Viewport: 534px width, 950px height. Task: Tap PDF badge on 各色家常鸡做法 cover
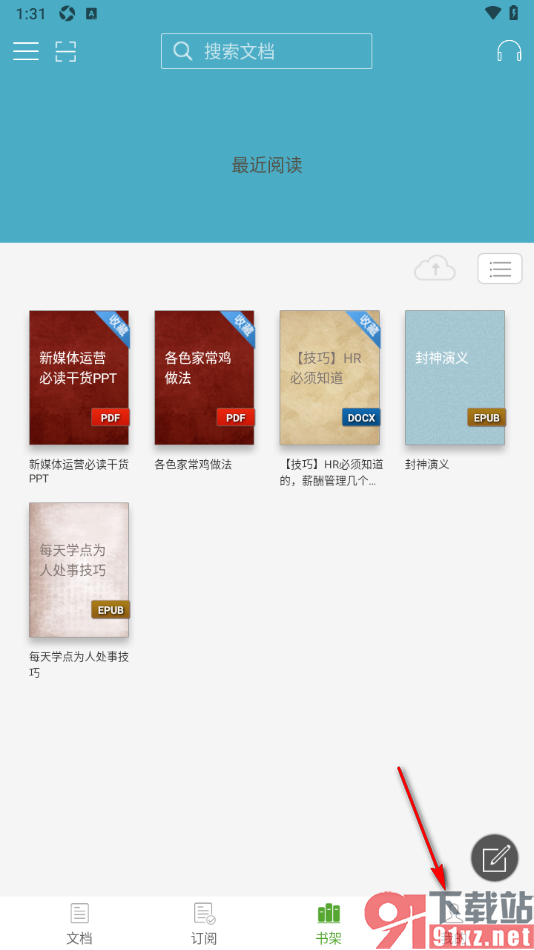pyautogui.click(x=236, y=417)
